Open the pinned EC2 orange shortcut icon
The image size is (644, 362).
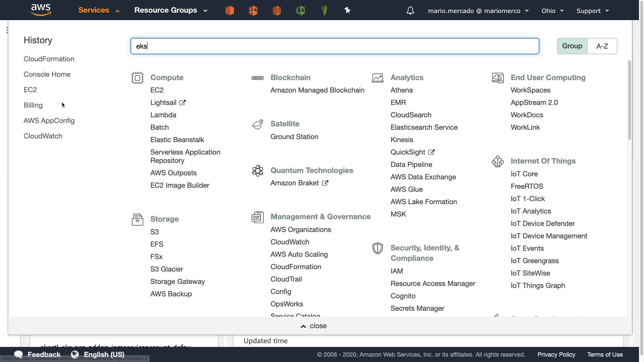[x=230, y=11]
